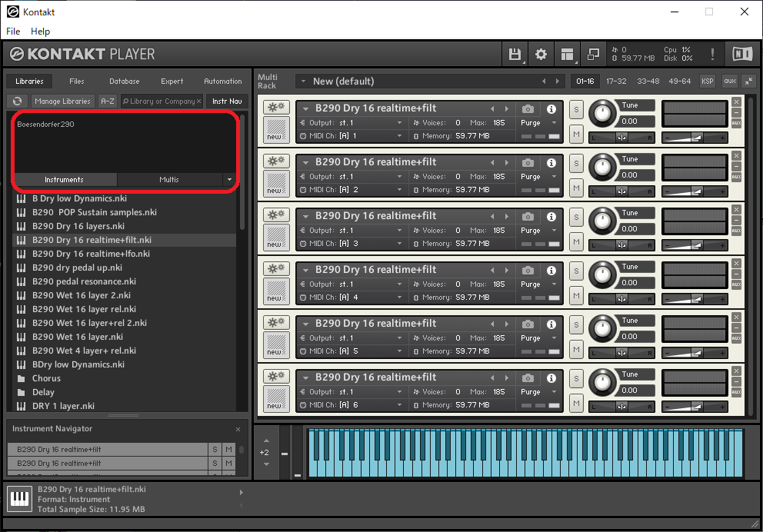Mute the MIDI Ch 1 instrument

[x=576, y=135]
